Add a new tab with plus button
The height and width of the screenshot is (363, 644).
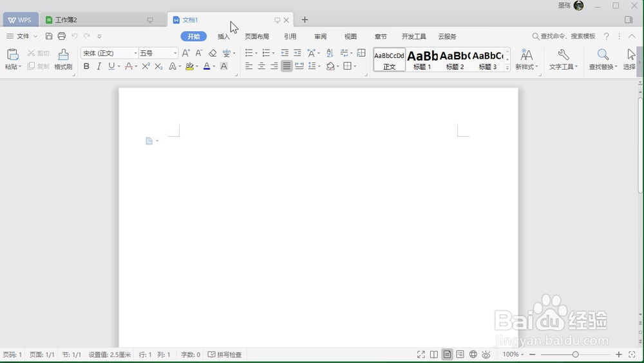pos(305,20)
